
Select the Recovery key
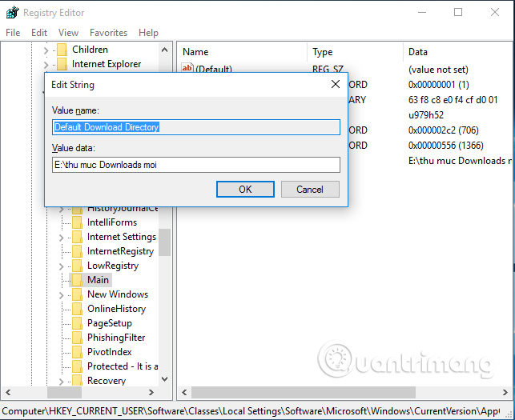pyautogui.click(x=107, y=381)
